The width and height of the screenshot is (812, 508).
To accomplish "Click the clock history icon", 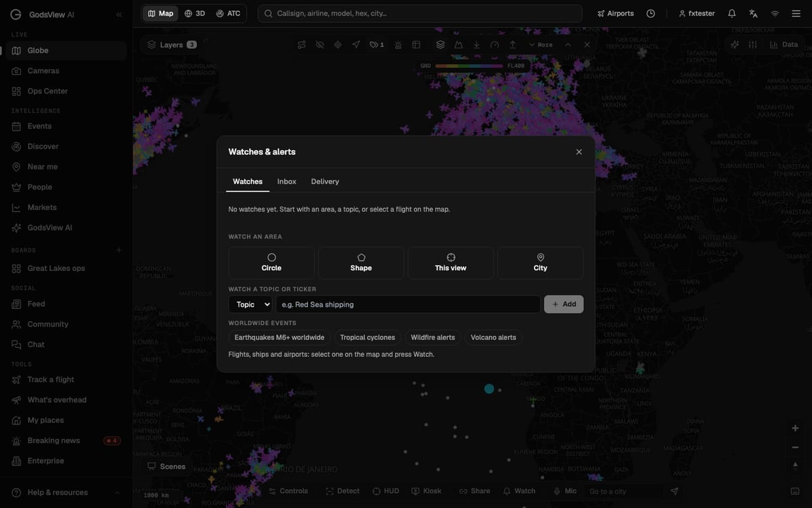I will [650, 14].
